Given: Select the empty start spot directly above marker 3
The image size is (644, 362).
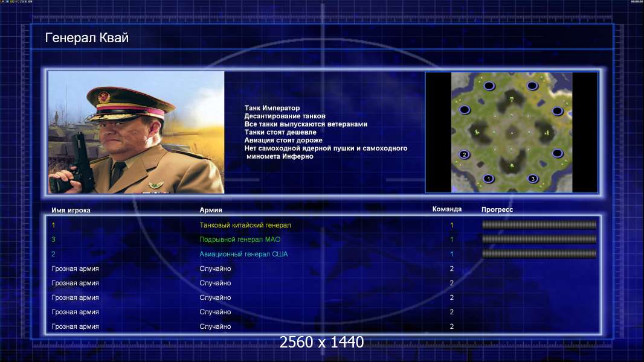Looking at the screenshot, I should (532, 86).
